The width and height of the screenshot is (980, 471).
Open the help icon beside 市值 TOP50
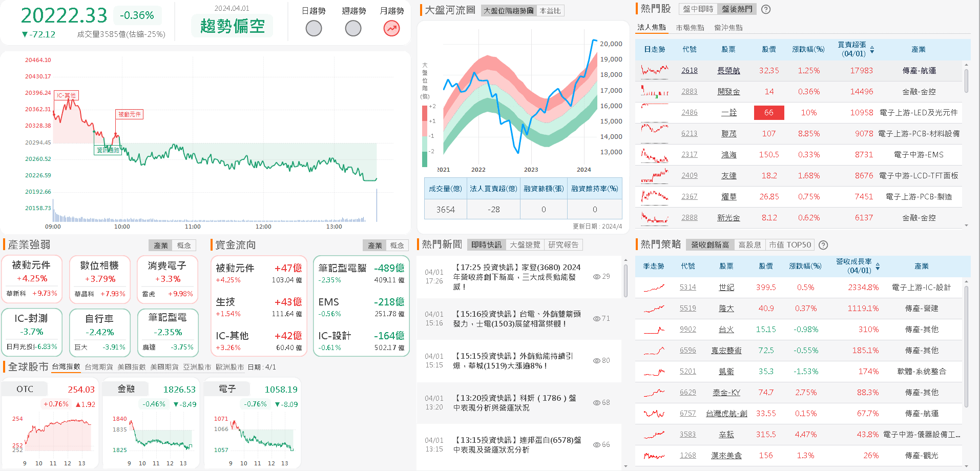coord(823,245)
